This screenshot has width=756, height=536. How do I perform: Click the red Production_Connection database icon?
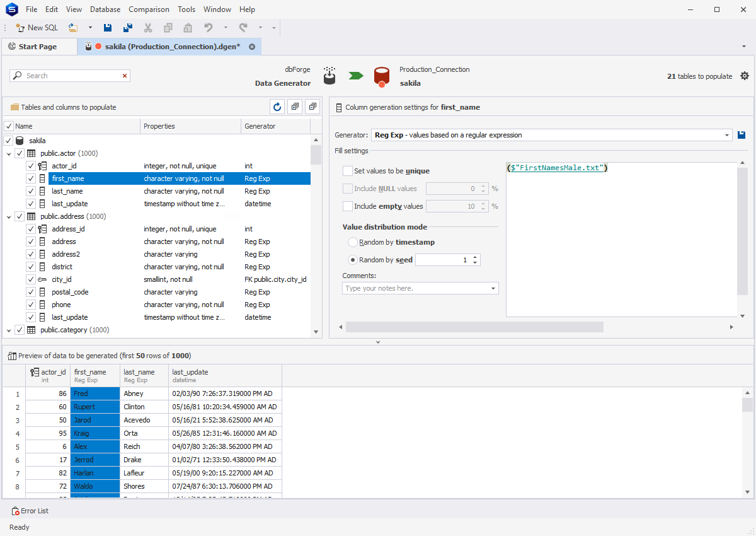[381, 76]
